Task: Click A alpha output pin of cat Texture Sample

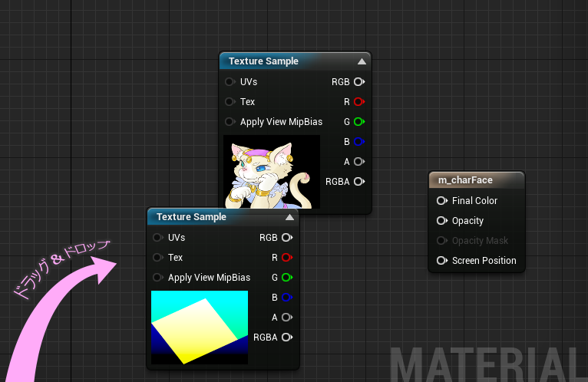Action: 359,162
